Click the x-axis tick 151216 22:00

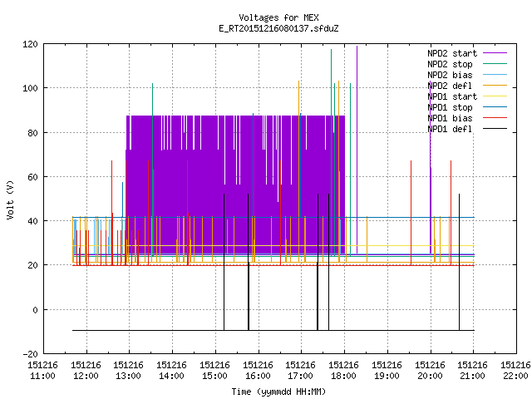point(515,371)
